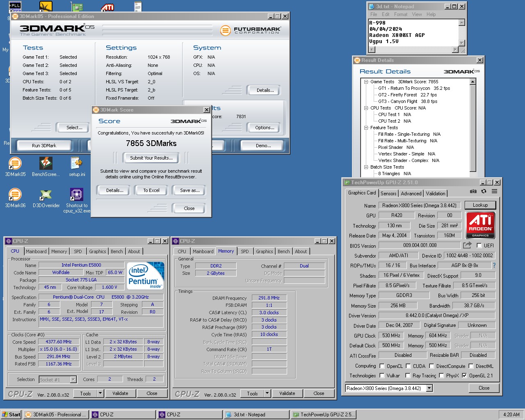Viewport: 525px width, 420px height.
Task: Open the Format menu in Notepad
Action: 401,14
